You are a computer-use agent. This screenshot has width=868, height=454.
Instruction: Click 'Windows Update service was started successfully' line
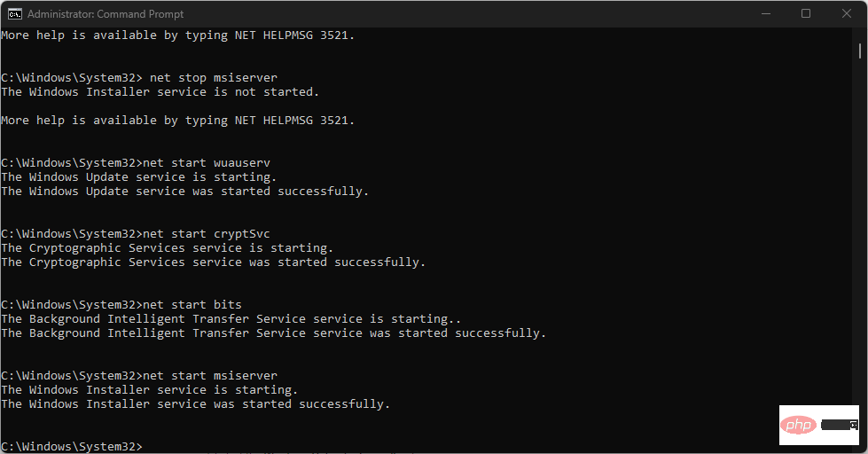pos(184,191)
